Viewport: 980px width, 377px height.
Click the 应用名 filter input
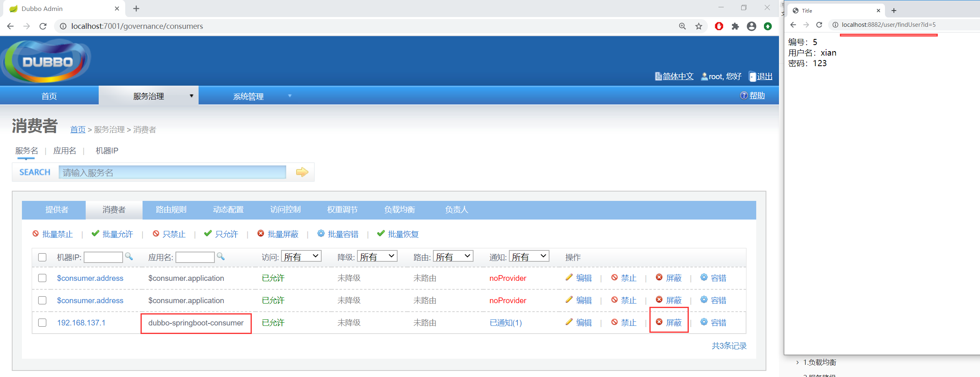coord(195,257)
